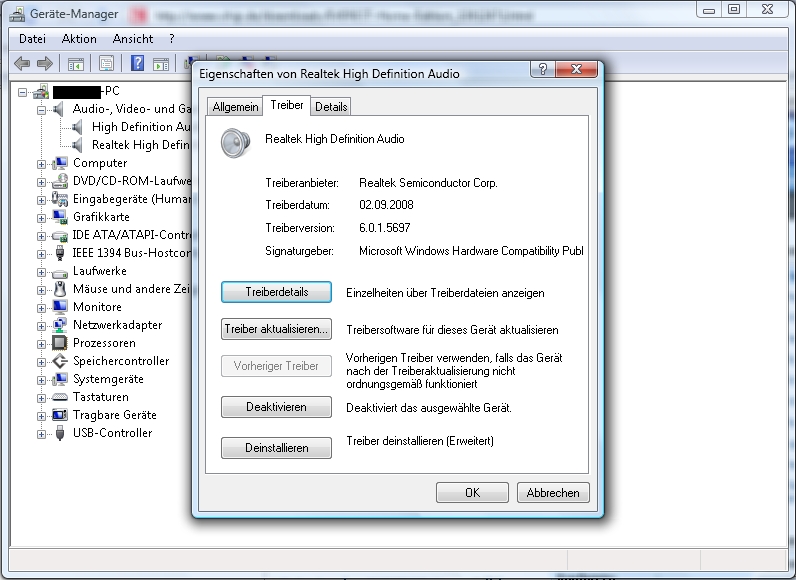The height and width of the screenshot is (580, 796).
Task: Expand the Netzwerkadapter node
Action: click(41, 326)
